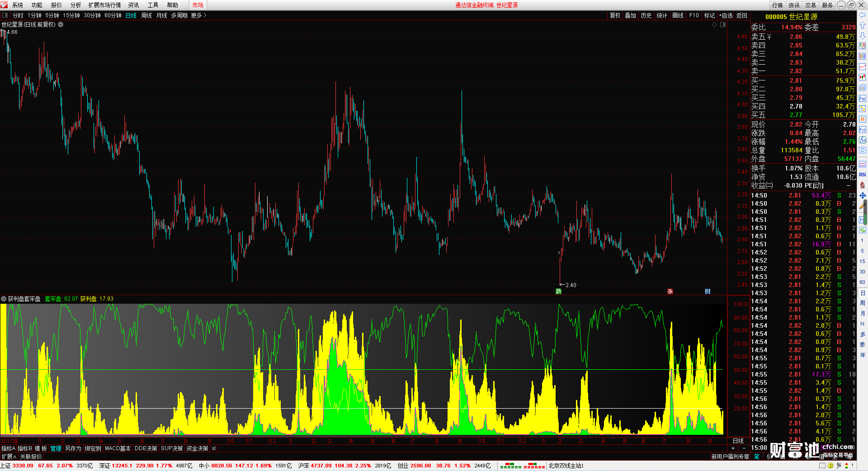Click the back arrow icon in right sidebar
Viewport: 868px width, 471px height.
point(863,15)
